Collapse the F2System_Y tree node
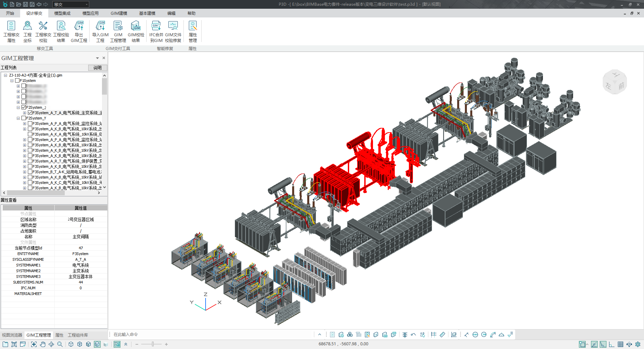This screenshot has height=349, width=644. click(x=18, y=118)
